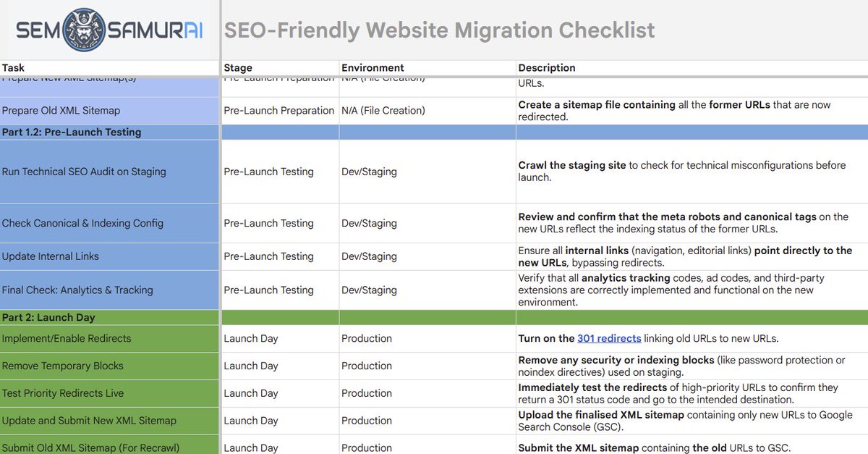Select Pre-Launch Testing stage in Technical SEO Audit row
This screenshot has width=868, height=454.
[x=280, y=172]
